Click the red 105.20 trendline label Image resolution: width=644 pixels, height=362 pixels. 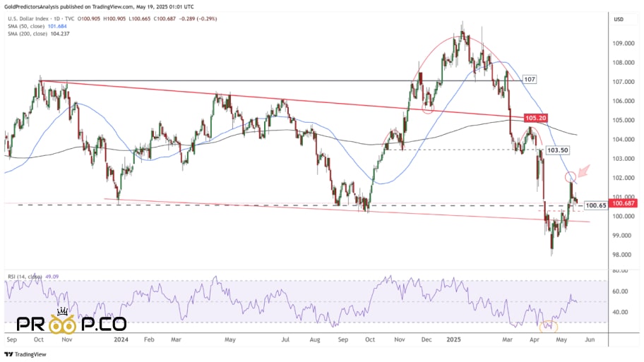pyautogui.click(x=536, y=119)
